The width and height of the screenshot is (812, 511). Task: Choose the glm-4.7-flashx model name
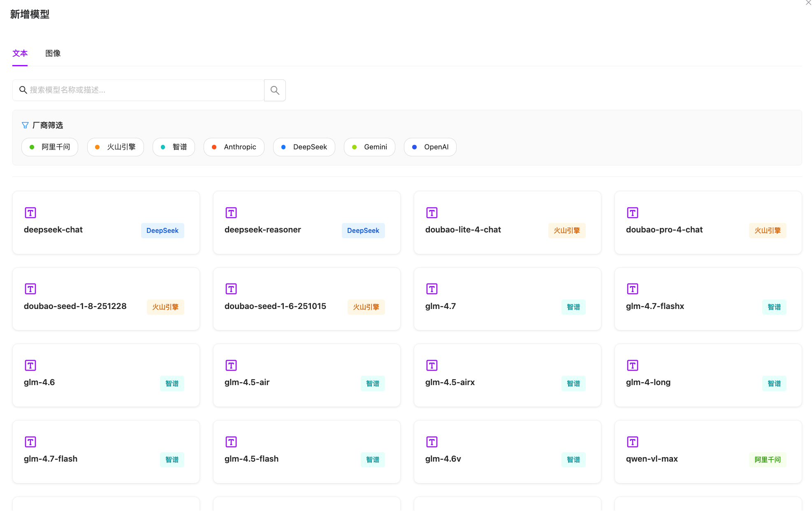[x=655, y=306]
